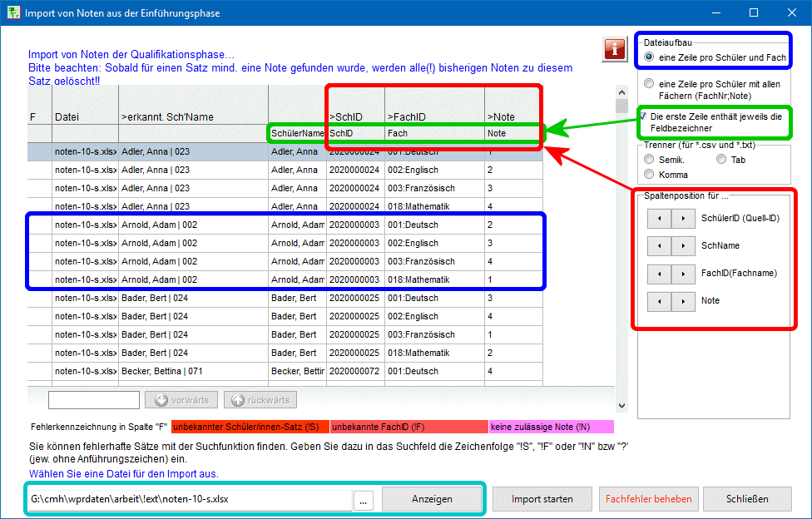Click the Anzeigen button
The image size is (812, 519).
coord(431,499)
